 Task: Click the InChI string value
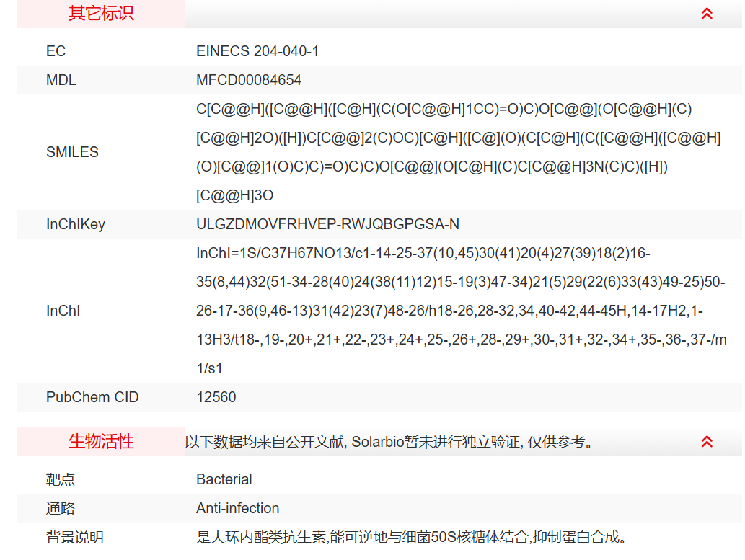[461, 311]
